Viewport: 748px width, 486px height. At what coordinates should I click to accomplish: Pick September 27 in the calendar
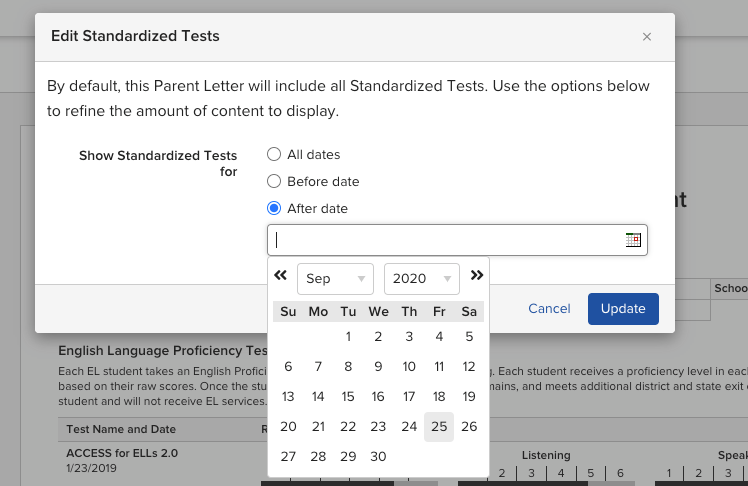tap(288, 457)
